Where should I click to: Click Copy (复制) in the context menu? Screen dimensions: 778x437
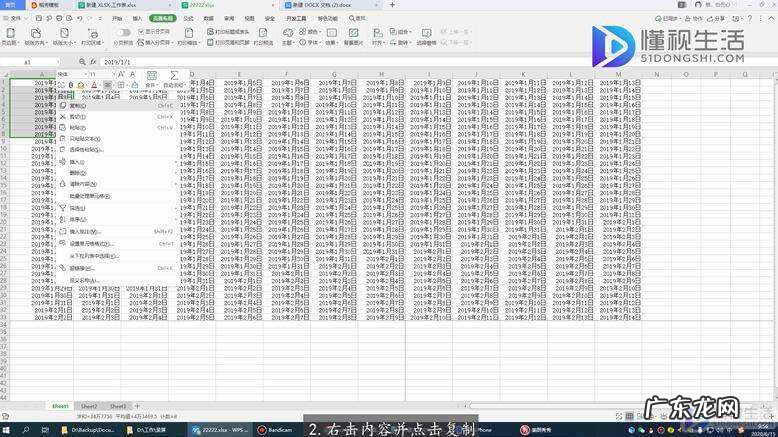78,104
